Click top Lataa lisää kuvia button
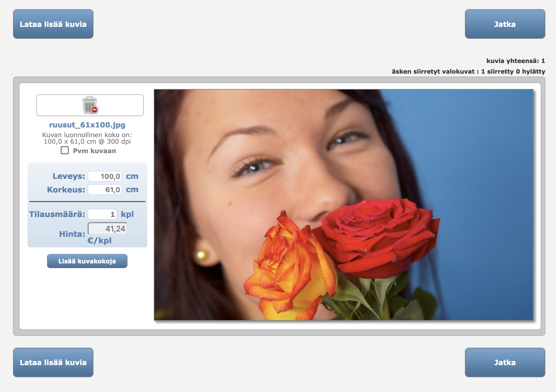556x392 pixels. point(53,24)
